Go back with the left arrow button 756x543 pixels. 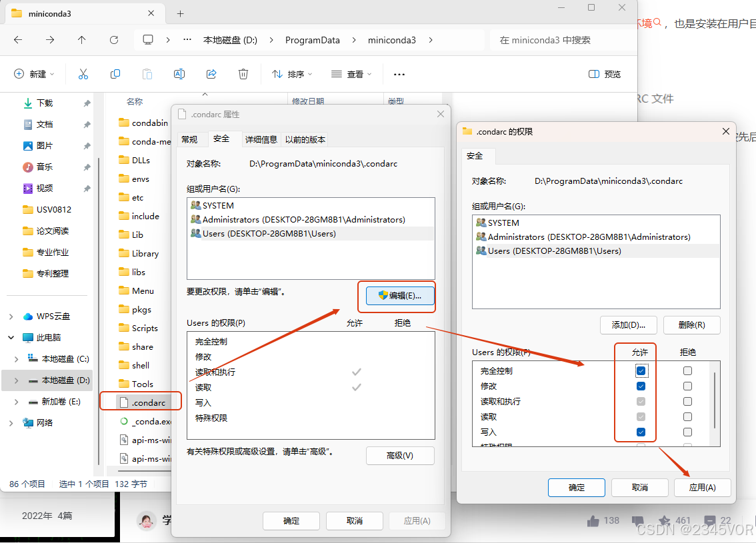18,40
